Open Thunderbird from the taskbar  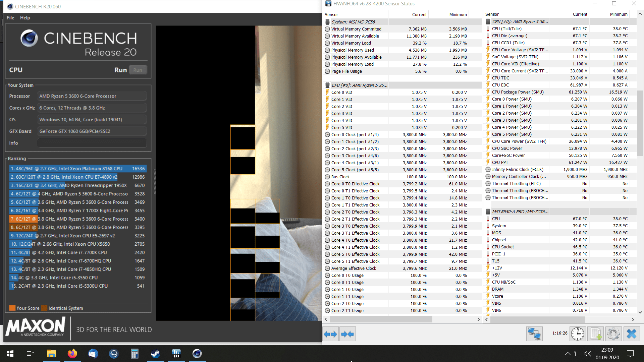(x=93, y=354)
